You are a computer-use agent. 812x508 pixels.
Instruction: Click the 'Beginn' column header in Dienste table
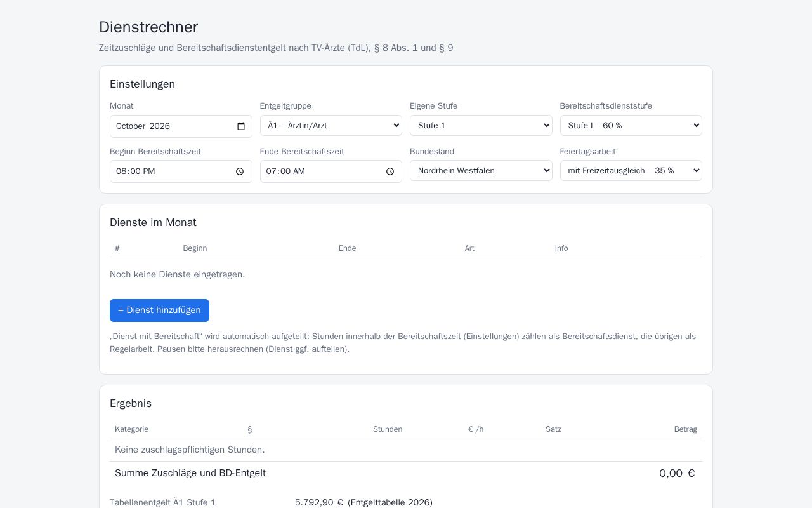click(x=195, y=248)
